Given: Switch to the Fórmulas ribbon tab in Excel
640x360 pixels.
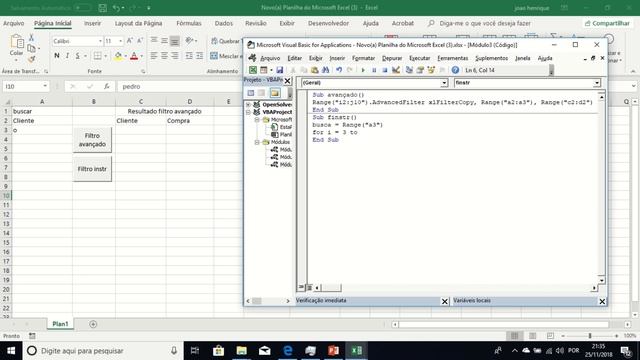Looking at the screenshot, I should (189, 23).
